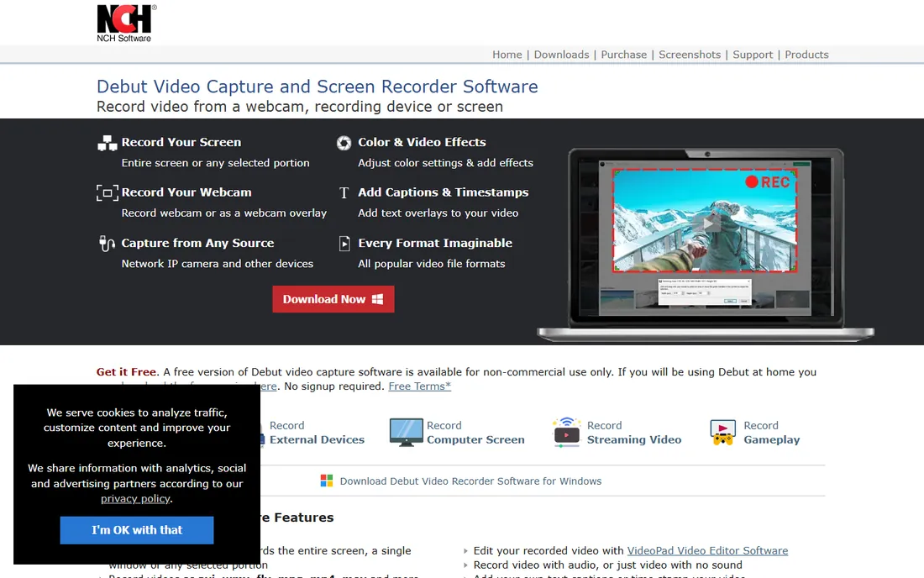The width and height of the screenshot is (924, 578).
Task: Click the Color & Video Effects icon
Action: (344, 143)
